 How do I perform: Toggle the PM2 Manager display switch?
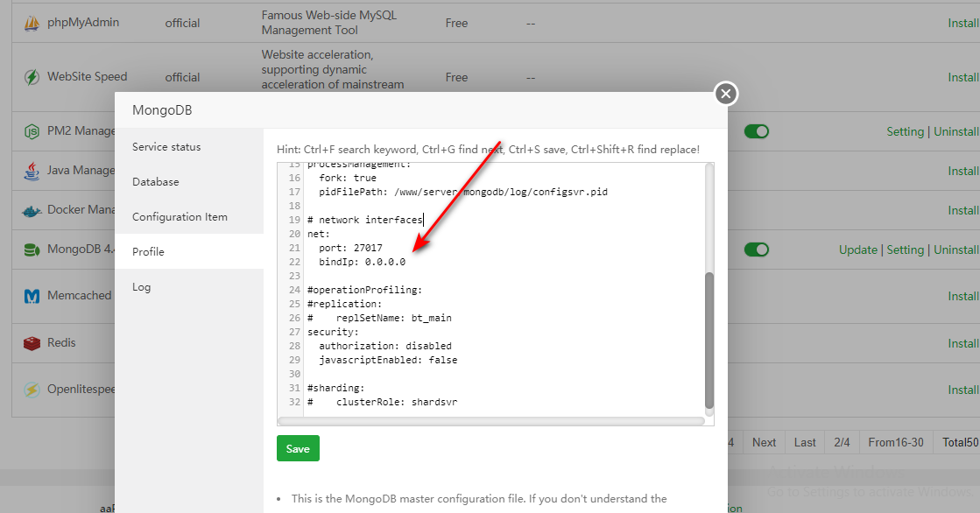pyautogui.click(x=756, y=131)
